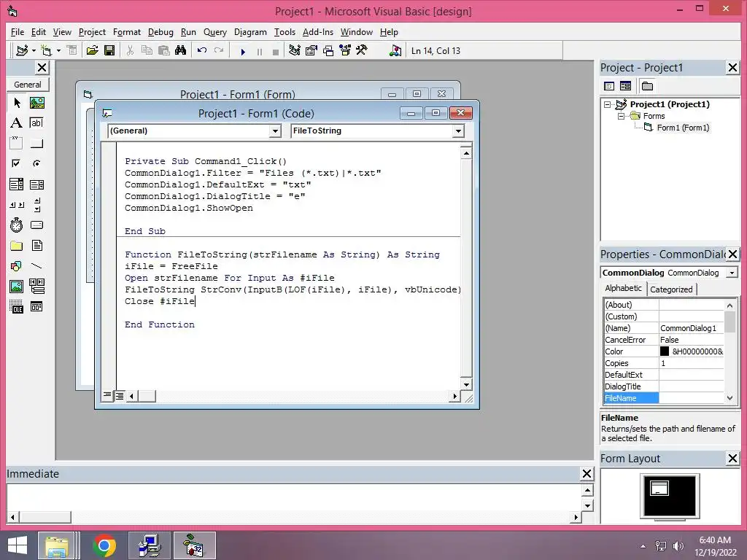The image size is (747, 560).
Task: Select the CommandButton control tool
Action: (x=36, y=144)
